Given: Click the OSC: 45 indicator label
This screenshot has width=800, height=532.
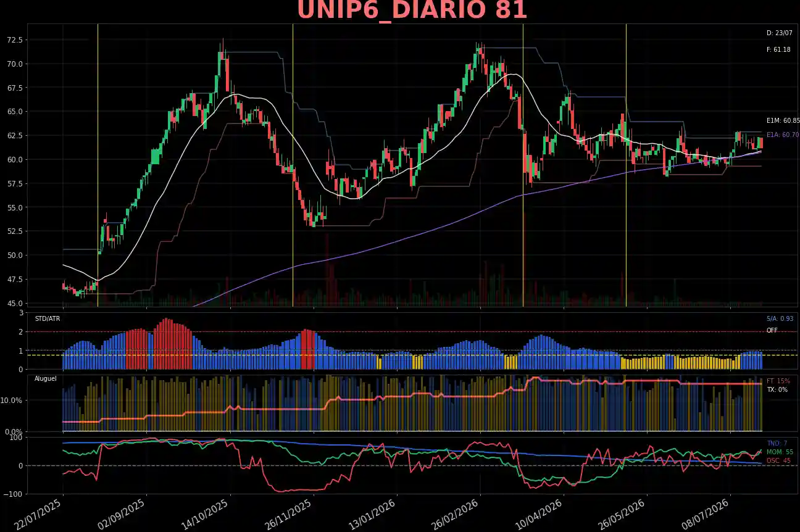Looking at the screenshot, I should pyautogui.click(x=778, y=460).
